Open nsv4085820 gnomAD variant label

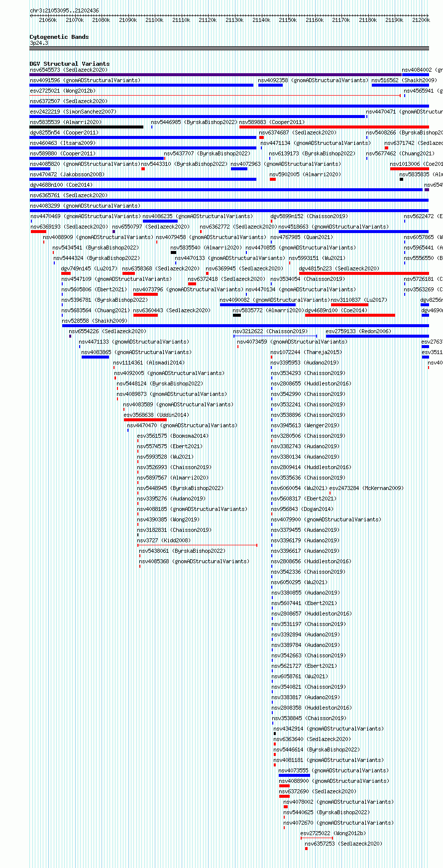point(85,164)
